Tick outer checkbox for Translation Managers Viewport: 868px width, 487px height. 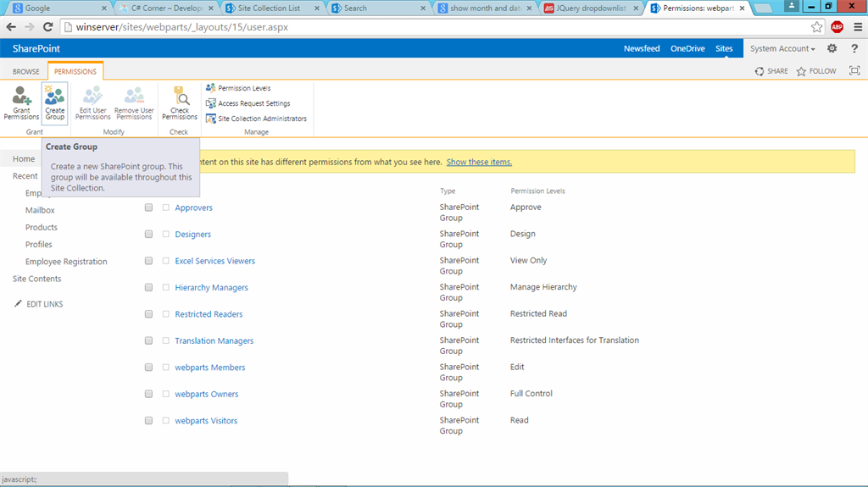pos(148,340)
